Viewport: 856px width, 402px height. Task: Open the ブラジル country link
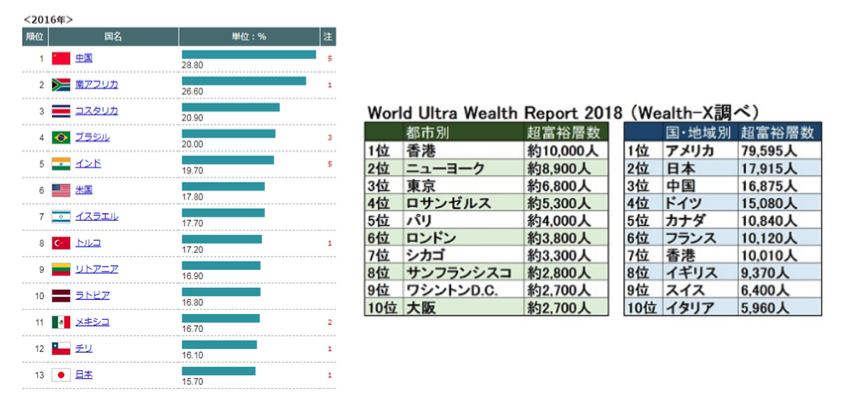(92, 137)
